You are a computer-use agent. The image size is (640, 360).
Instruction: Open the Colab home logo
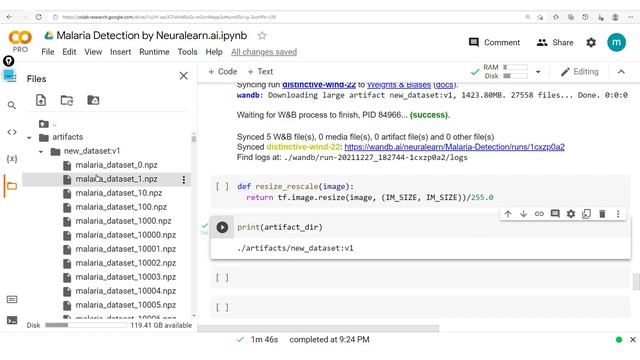click(x=20, y=38)
